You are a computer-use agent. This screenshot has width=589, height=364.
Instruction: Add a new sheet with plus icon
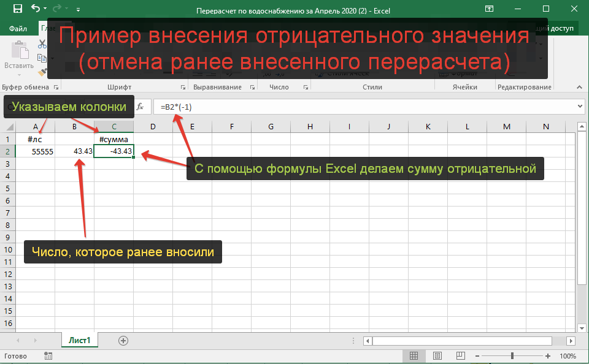[x=123, y=340]
